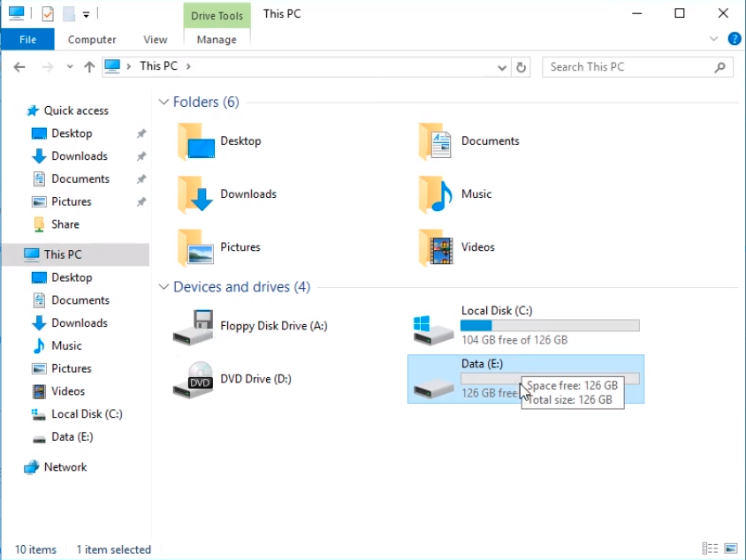Image resolution: width=746 pixels, height=560 pixels.
Task: Switch to large icons view in status bar
Action: tap(730, 549)
